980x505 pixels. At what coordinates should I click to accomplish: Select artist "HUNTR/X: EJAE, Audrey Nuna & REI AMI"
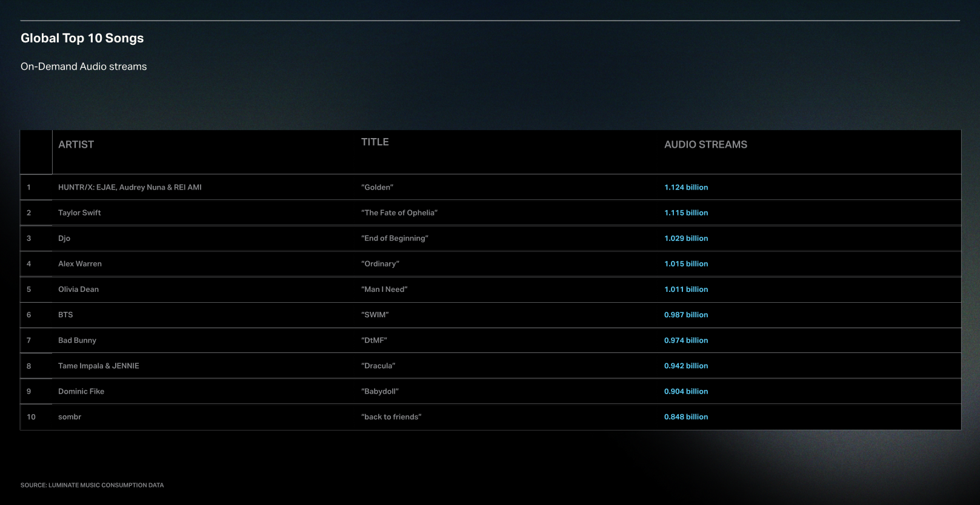(130, 187)
